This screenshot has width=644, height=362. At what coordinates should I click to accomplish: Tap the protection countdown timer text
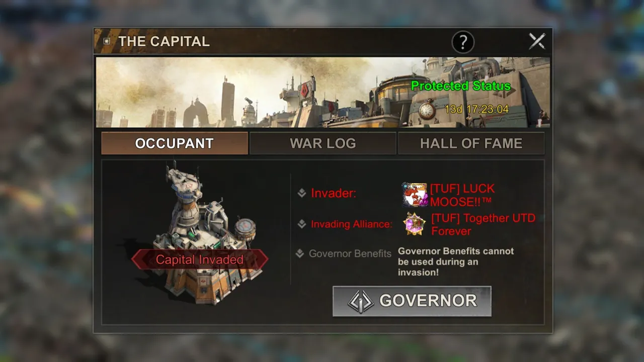pos(476,109)
